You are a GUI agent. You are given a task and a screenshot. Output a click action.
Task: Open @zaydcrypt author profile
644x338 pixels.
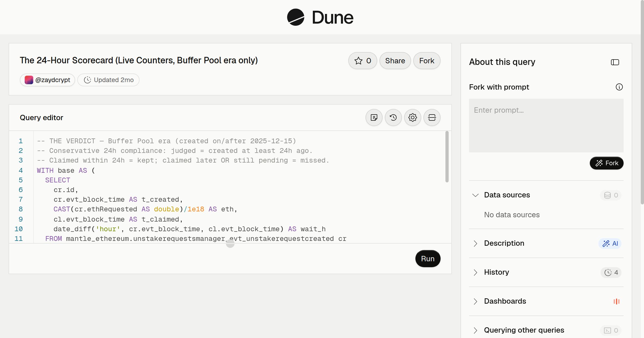point(47,80)
